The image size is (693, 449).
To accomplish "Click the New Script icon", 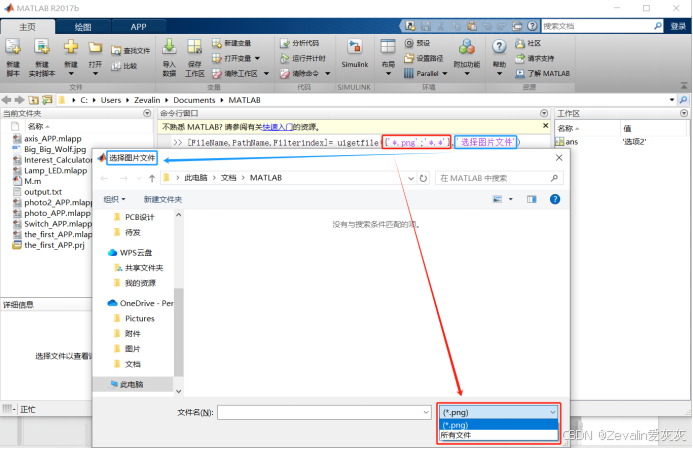I will click(x=13, y=47).
